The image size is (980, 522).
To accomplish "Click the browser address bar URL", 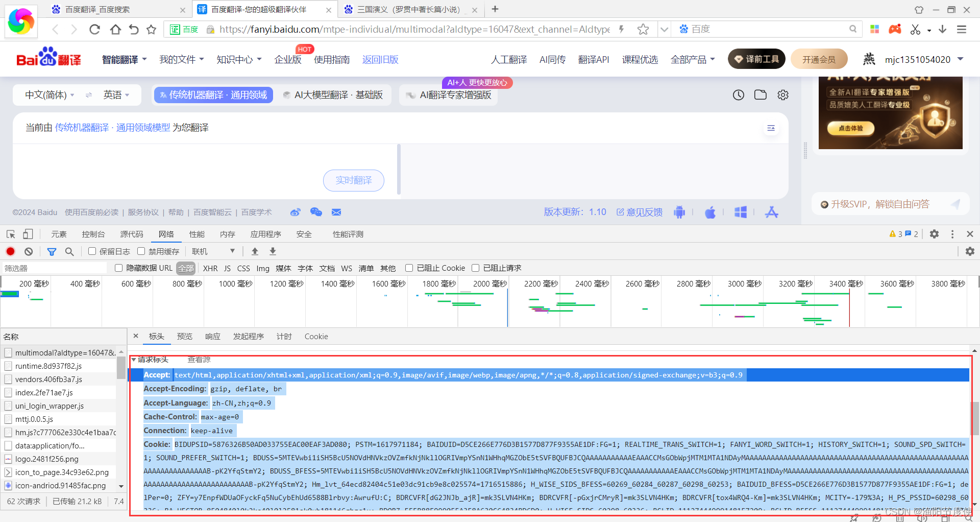I will [x=414, y=30].
